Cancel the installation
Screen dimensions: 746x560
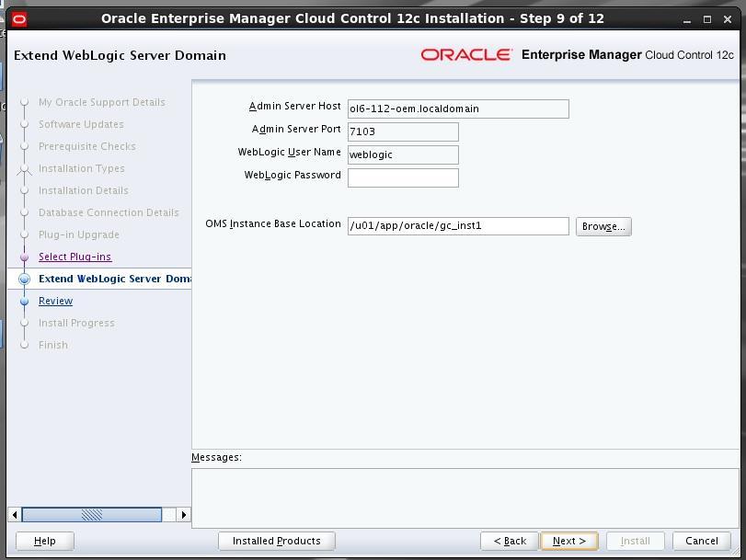click(701, 541)
